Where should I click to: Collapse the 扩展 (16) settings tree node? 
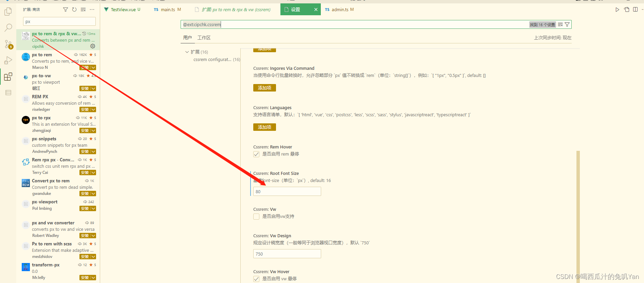pyautogui.click(x=187, y=52)
